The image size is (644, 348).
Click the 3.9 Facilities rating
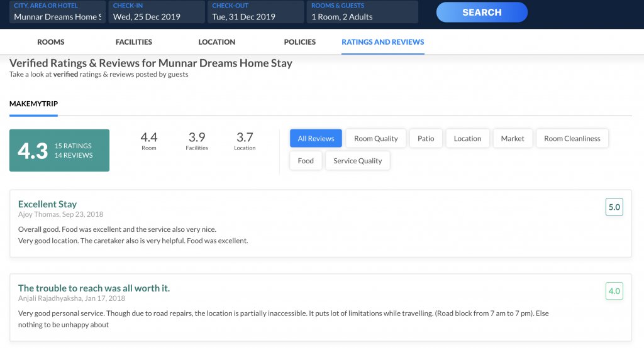[x=197, y=141]
